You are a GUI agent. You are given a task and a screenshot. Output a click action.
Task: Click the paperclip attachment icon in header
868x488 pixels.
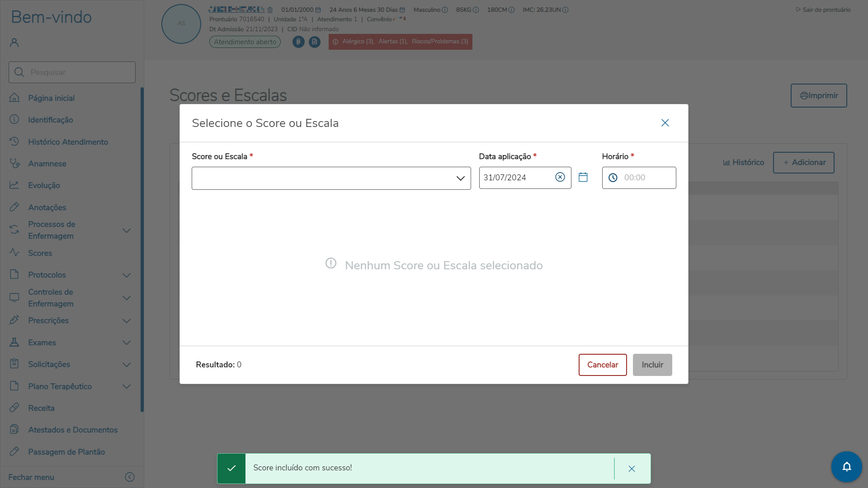(298, 42)
